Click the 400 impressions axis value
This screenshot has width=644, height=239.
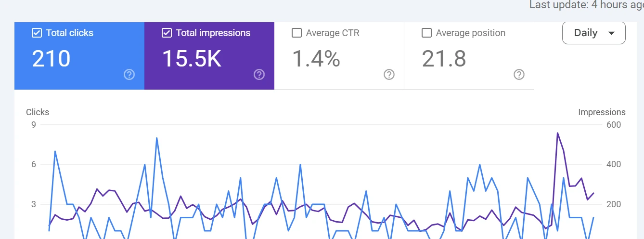pyautogui.click(x=614, y=164)
